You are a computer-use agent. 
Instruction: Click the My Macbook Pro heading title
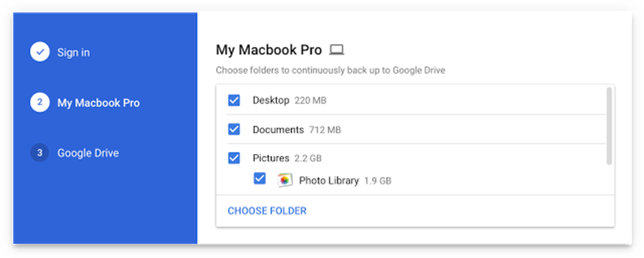tap(269, 50)
